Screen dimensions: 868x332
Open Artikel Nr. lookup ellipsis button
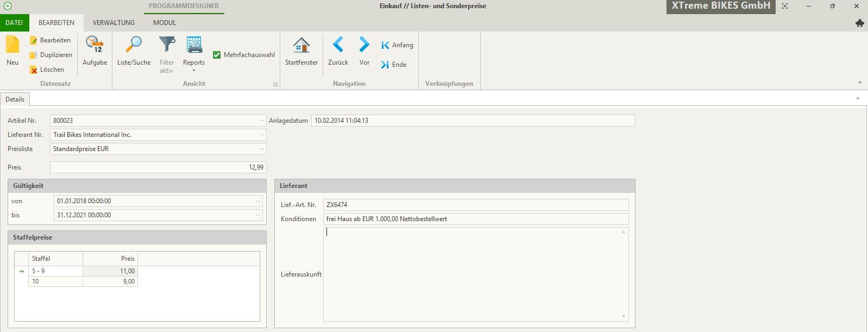[x=262, y=121]
